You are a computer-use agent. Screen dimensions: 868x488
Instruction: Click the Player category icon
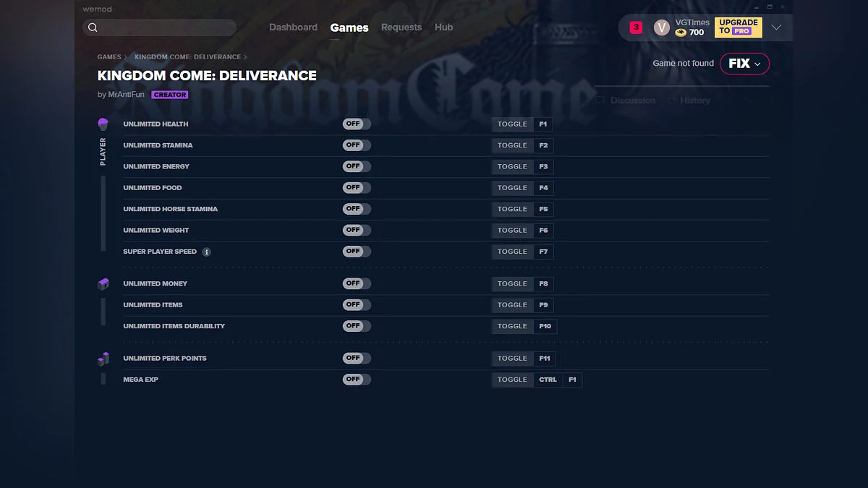103,124
